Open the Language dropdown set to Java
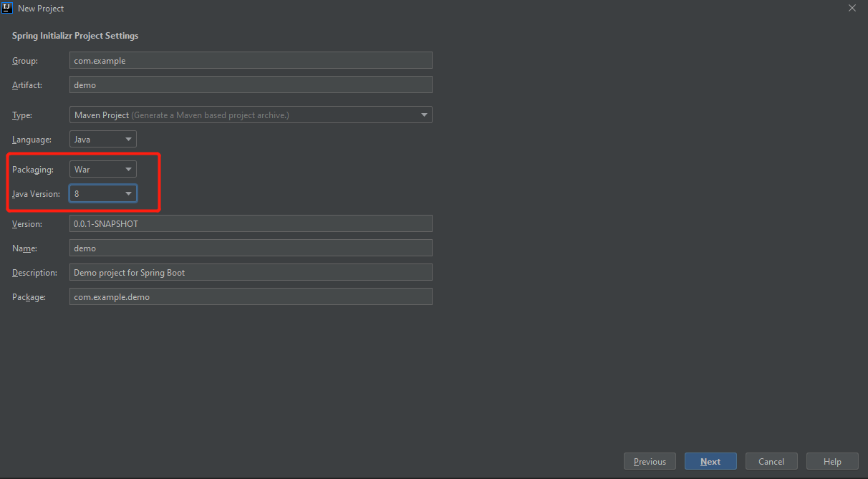Viewport: 868px width, 479px height. pyautogui.click(x=103, y=139)
